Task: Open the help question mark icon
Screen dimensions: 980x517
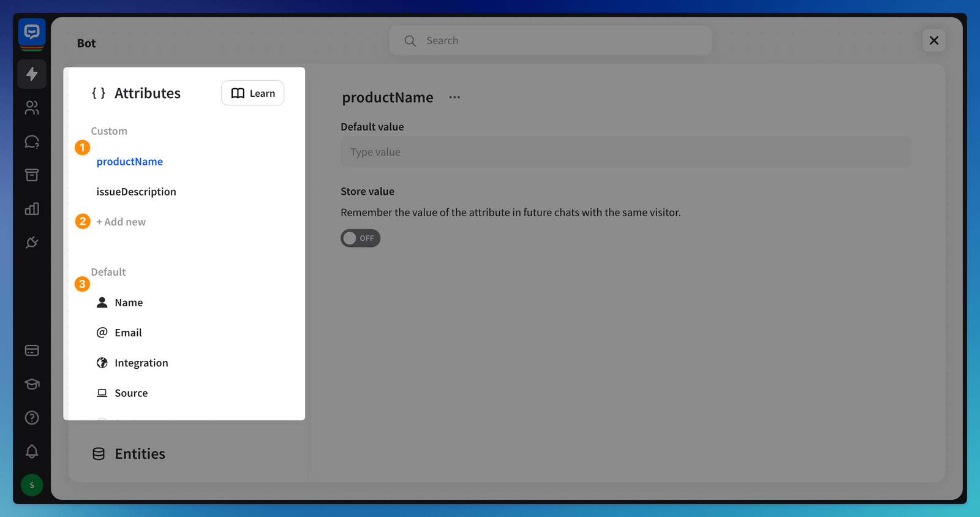Action: pos(32,418)
